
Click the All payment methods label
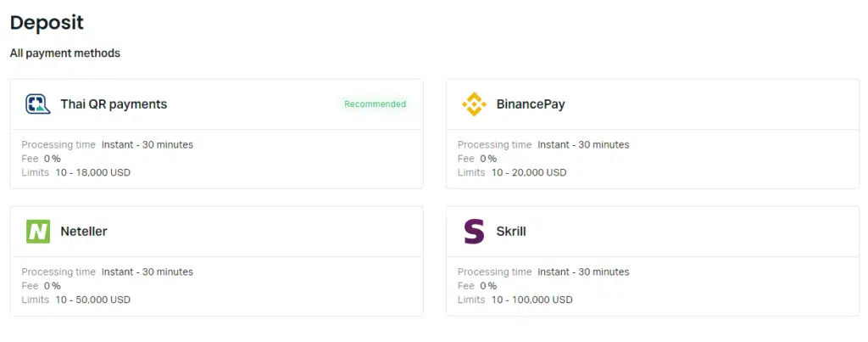tap(64, 53)
